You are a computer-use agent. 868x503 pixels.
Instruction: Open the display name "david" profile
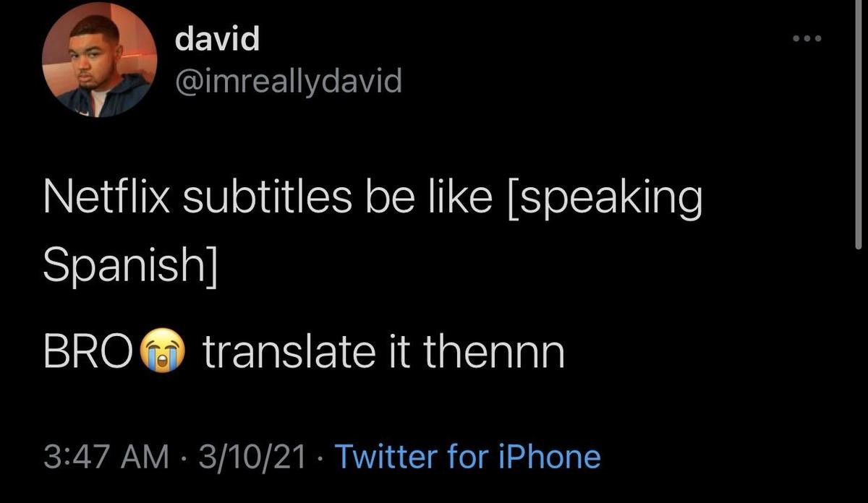pyautogui.click(x=217, y=39)
